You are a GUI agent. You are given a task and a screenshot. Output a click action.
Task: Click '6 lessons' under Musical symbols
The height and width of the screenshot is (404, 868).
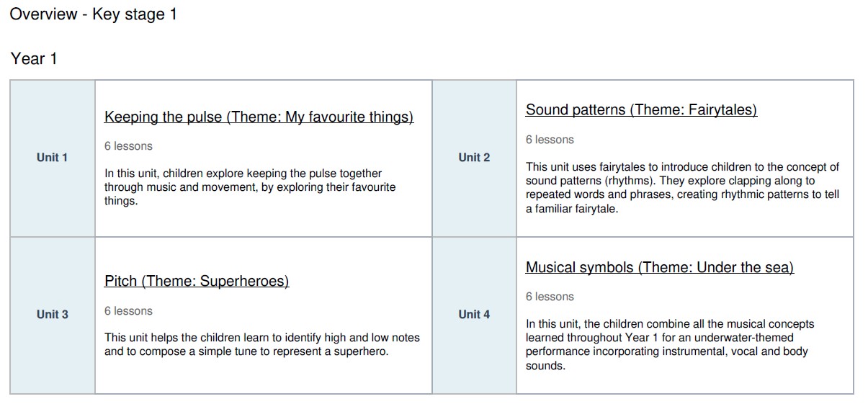tap(550, 297)
